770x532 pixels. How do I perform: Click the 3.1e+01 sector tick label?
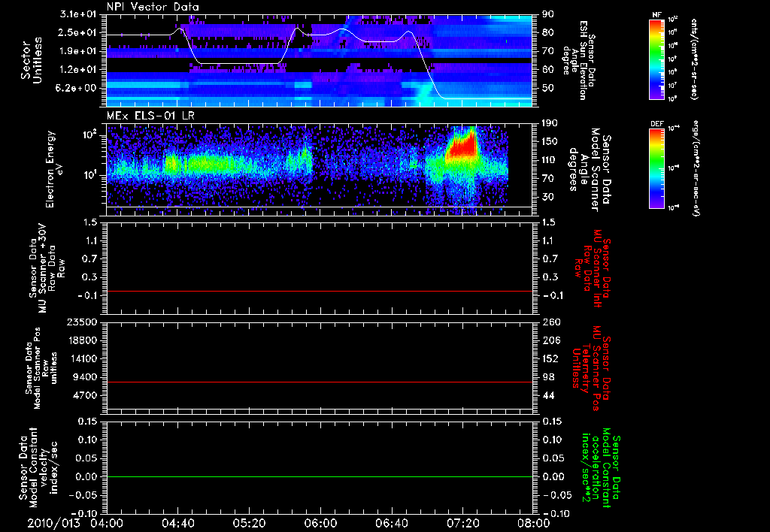click(x=78, y=15)
